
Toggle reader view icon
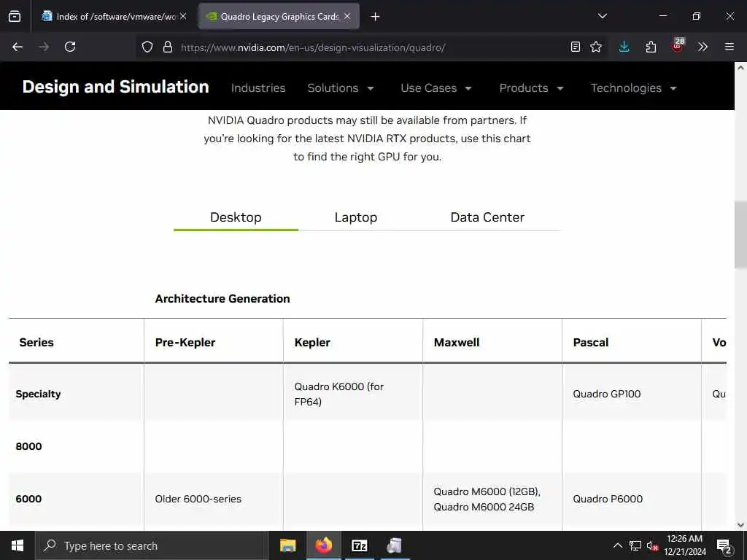click(576, 47)
